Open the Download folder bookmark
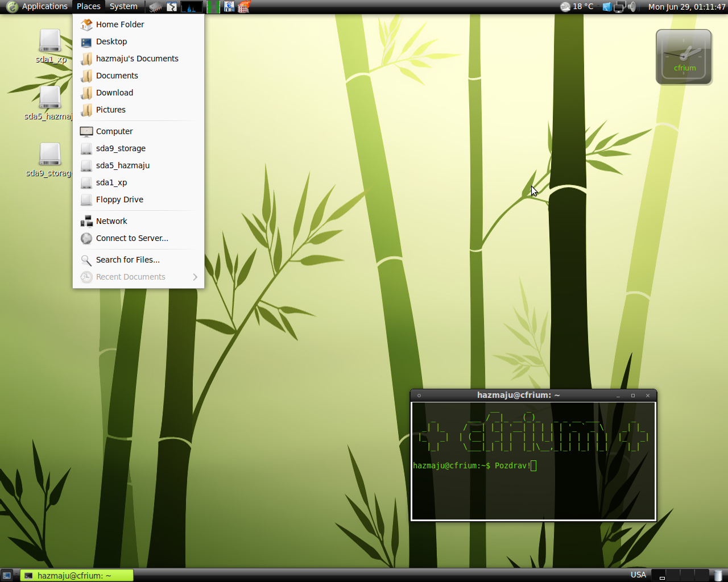 pyautogui.click(x=138, y=93)
